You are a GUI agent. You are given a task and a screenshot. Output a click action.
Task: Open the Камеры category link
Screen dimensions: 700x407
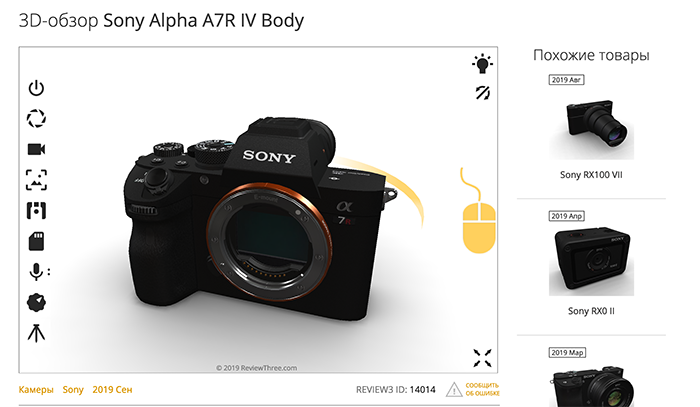pyautogui.click(x=36, y=390)
